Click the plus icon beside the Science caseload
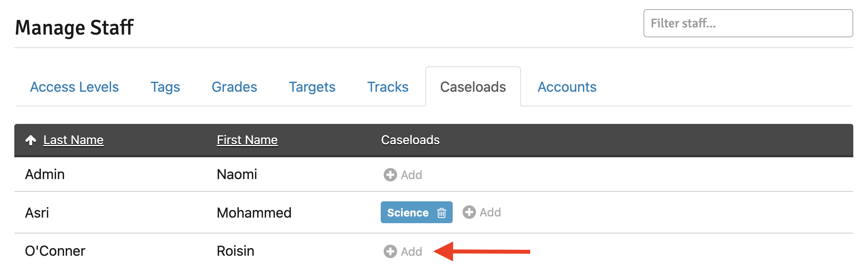 pyautogui.click(x=469, y=212)
